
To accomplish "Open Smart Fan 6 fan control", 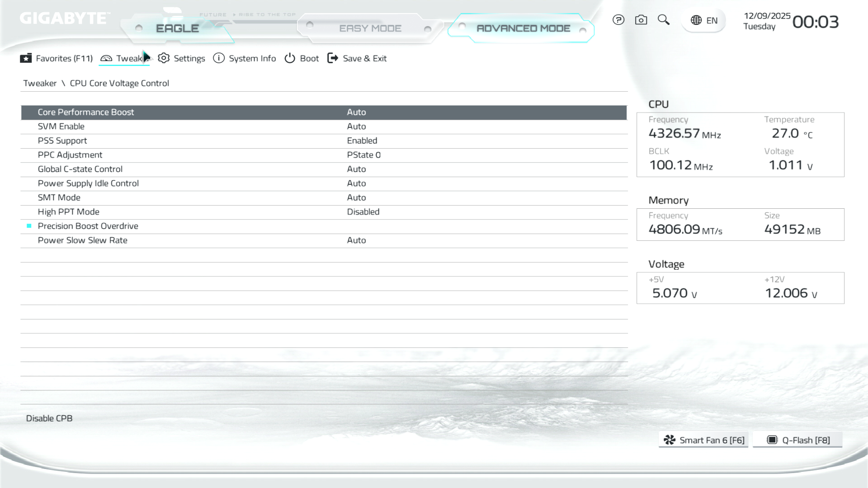I will 703,440.
